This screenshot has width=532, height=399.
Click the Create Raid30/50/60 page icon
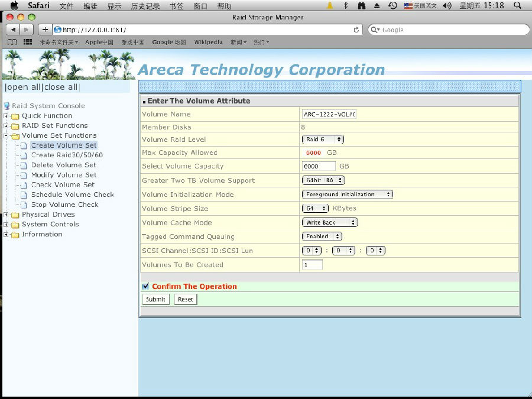(24, 155)
